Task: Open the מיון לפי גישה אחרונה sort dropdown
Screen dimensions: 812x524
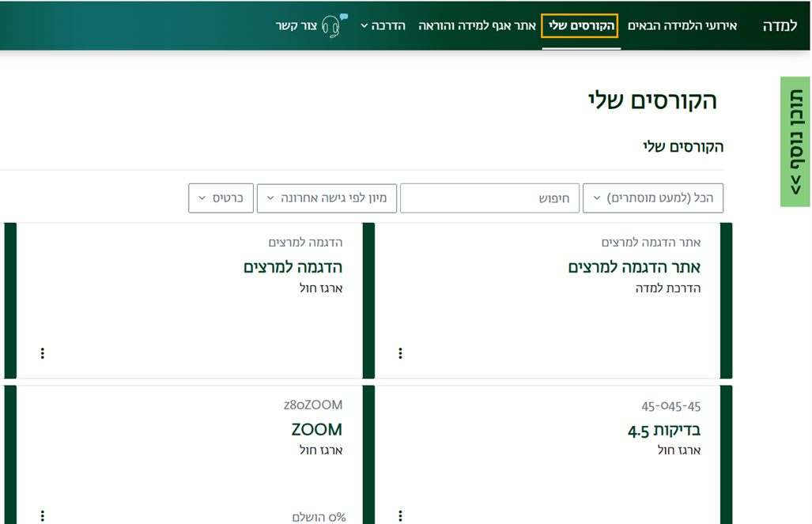Action: click(326, 198)
